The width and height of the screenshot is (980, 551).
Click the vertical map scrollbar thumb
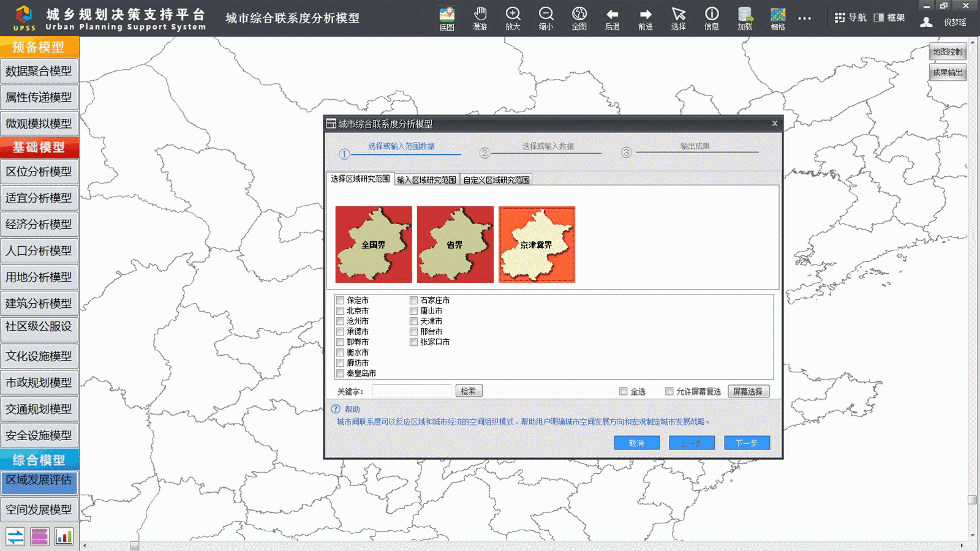tap(972, 500)
